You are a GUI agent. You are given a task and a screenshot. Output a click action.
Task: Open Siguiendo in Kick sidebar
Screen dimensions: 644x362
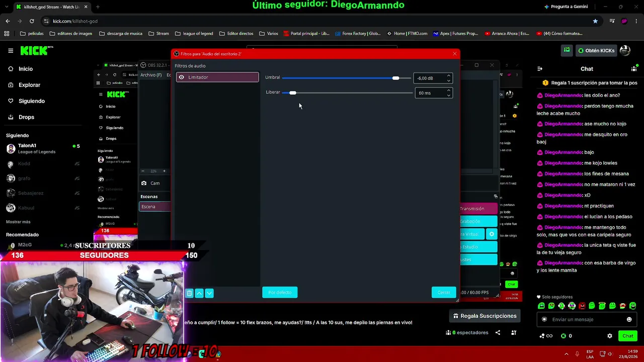click(31, 101)
